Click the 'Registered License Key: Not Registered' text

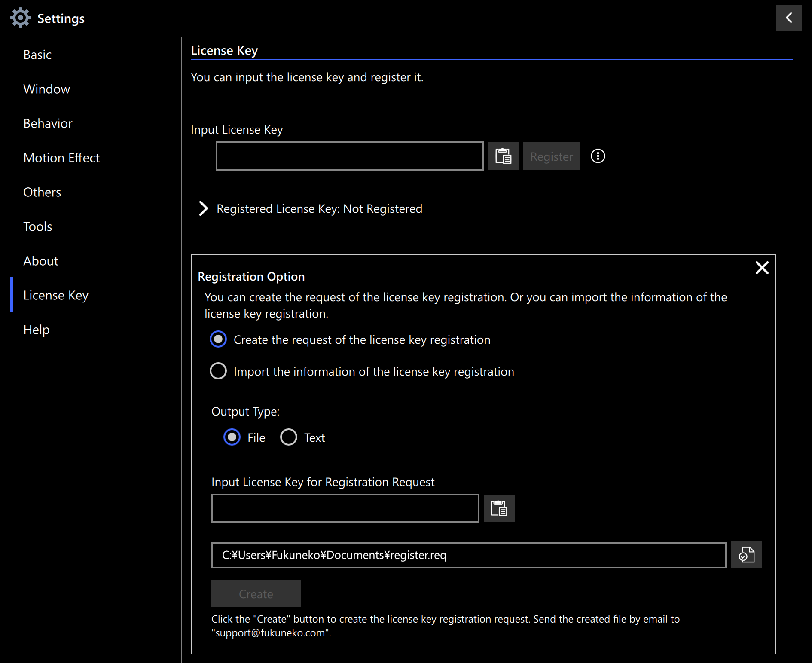320,208
